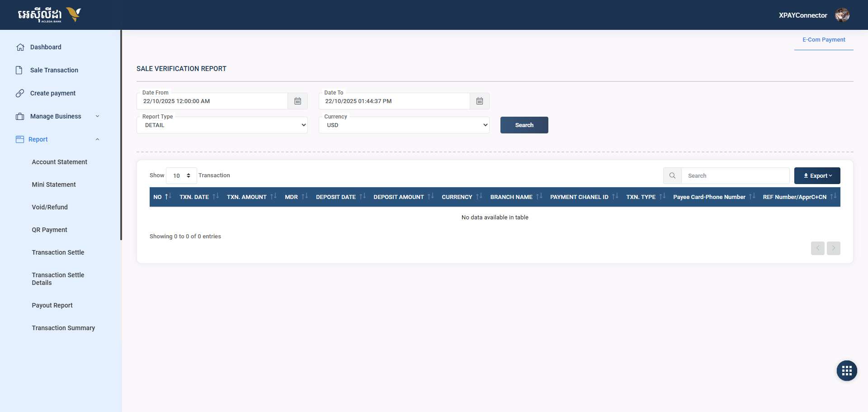Screen dimensions: 868x412
Task: Click the user profile avatar
Action: 842,15
